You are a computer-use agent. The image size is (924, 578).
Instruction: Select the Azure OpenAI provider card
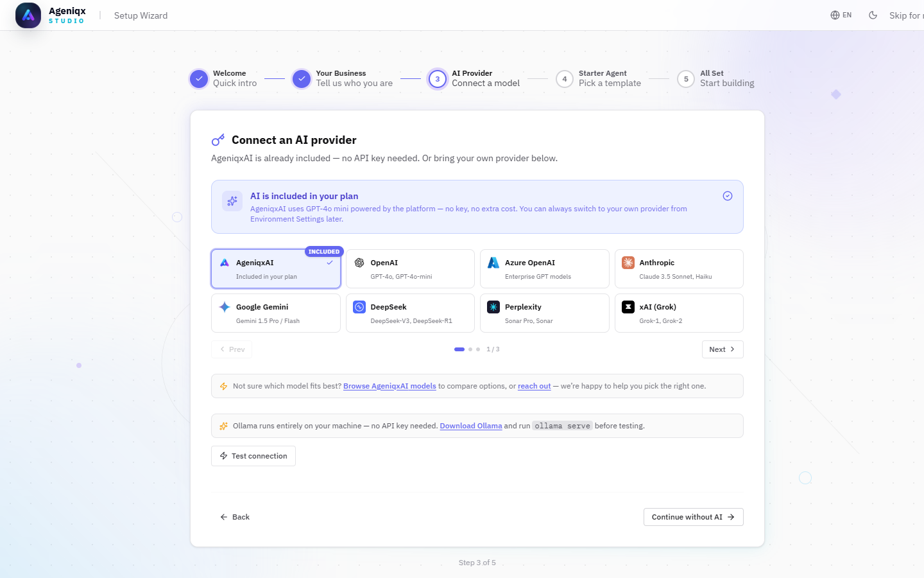coord(545,269)
